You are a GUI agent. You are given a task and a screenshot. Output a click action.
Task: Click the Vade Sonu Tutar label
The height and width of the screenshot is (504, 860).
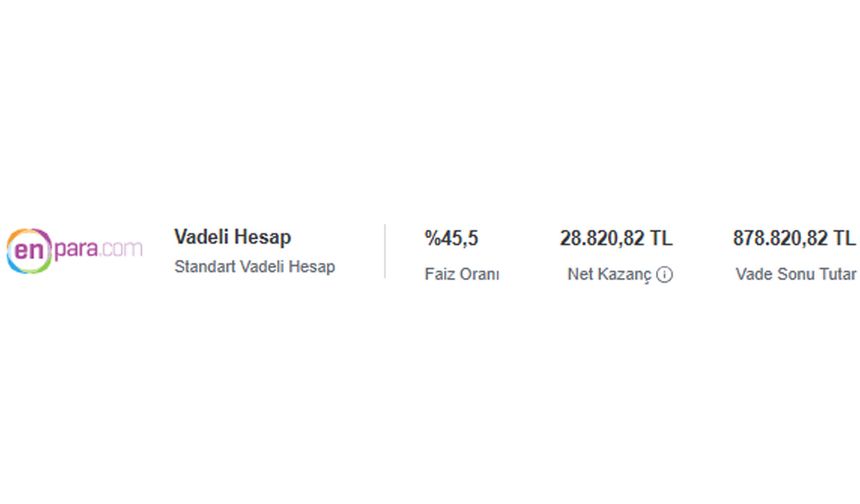(x=795, y=275)
